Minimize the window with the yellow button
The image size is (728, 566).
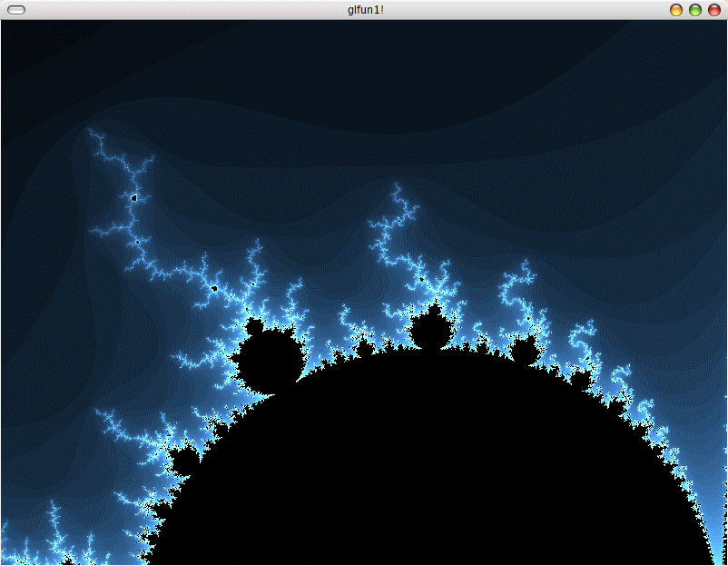click(x=676, y=10)
